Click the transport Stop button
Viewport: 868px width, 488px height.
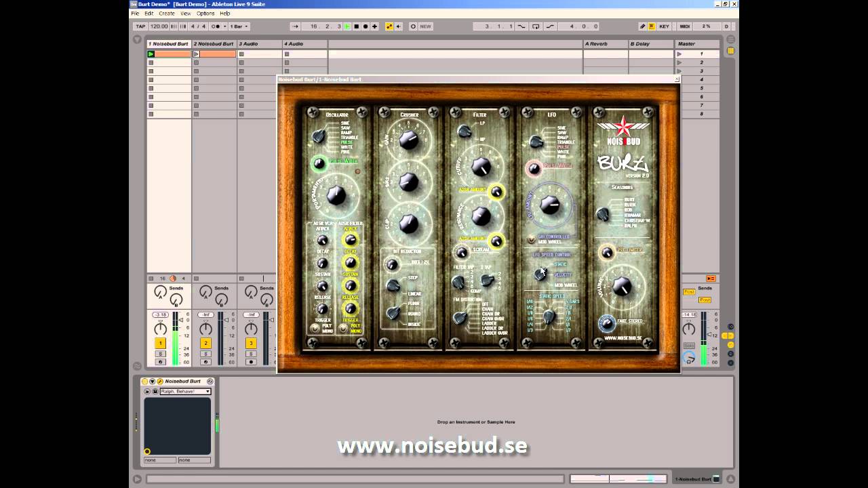point(356,26)
